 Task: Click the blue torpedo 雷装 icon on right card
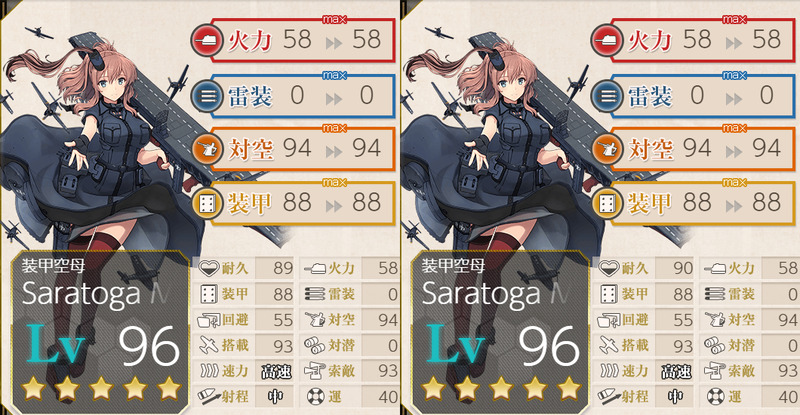607,95
